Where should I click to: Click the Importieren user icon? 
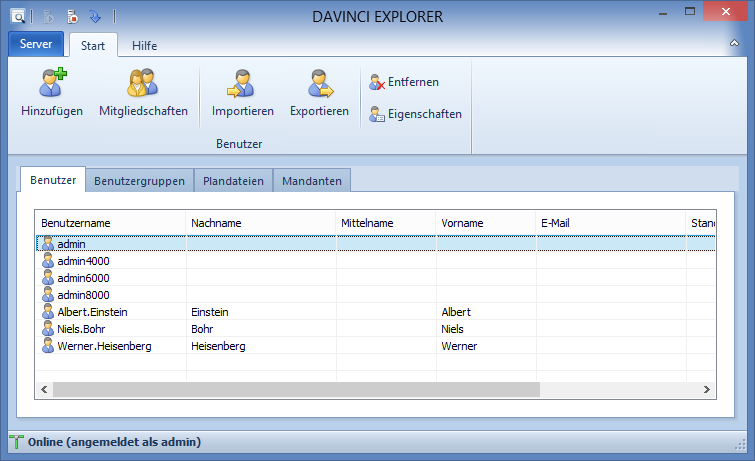coord(242,83)
